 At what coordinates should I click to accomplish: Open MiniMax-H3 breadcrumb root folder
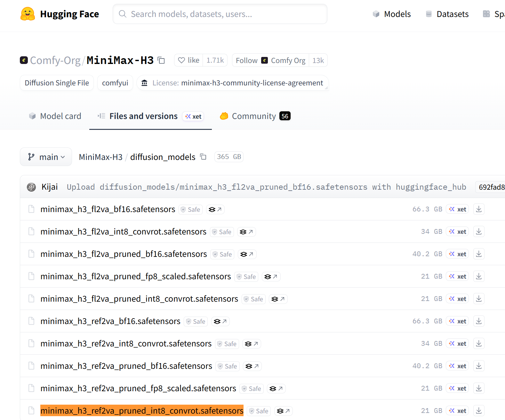pos(100,157)
